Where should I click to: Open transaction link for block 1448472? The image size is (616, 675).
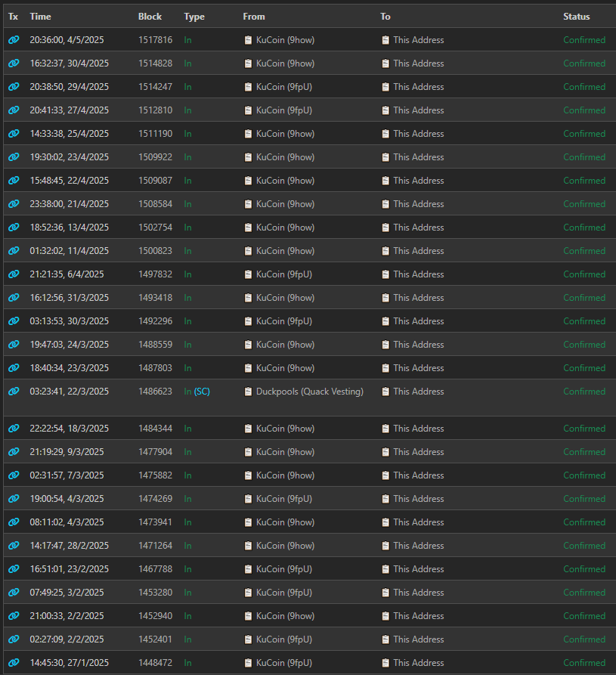[x=14, y=662]
